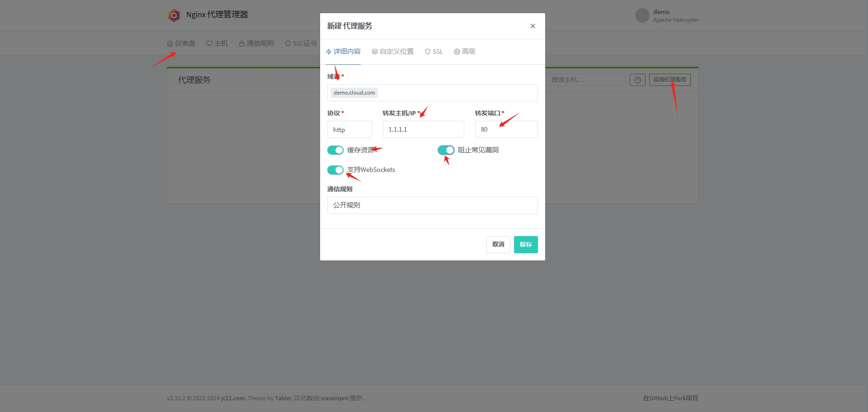The height and width of the screenshot is (412, 868).
Task: Click the 保存 button
Action: (x=526, y=245)
